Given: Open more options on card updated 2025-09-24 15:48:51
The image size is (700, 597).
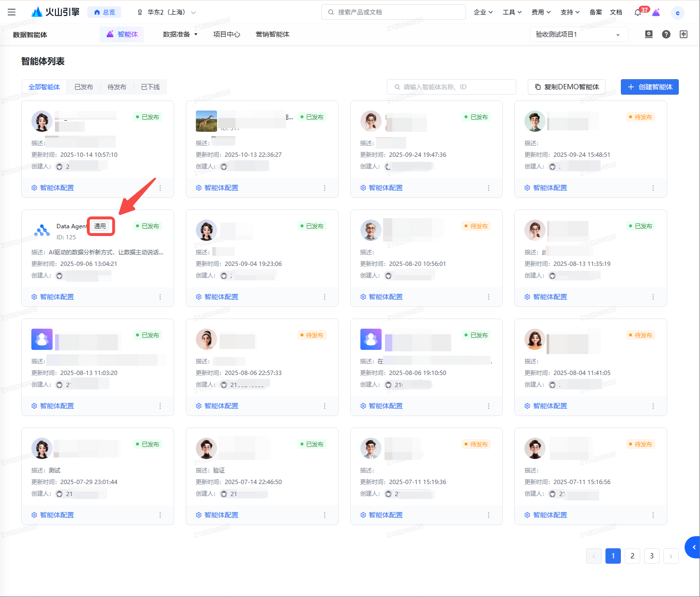Looking at the screenshot, I should pyautogui.click(x=653, y=188).
